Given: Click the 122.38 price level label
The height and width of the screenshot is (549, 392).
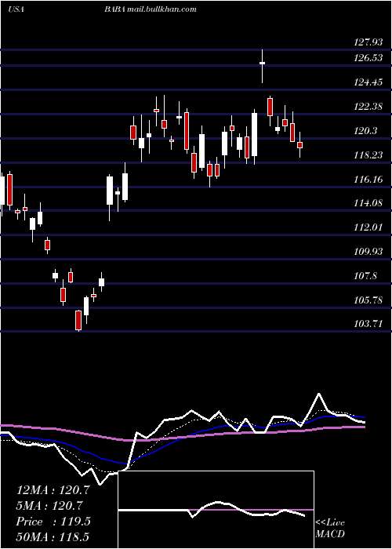Looking at the screenshot, I should (x=368, y=107).
